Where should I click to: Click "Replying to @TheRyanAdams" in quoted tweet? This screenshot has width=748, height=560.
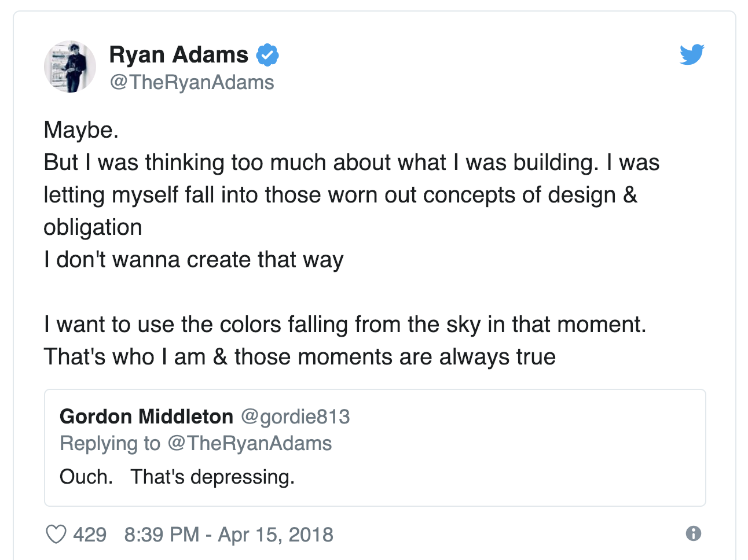click(196, 443)
